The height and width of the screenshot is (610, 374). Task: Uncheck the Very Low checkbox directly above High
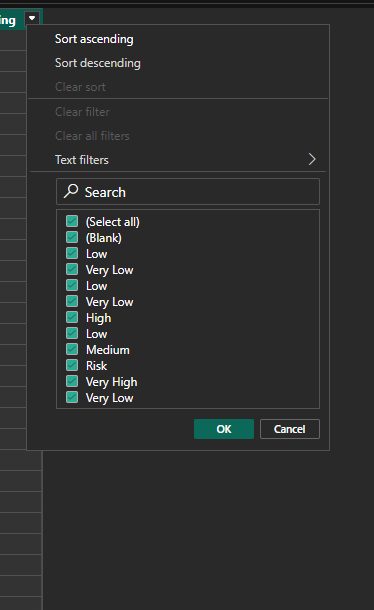[72, 301]
